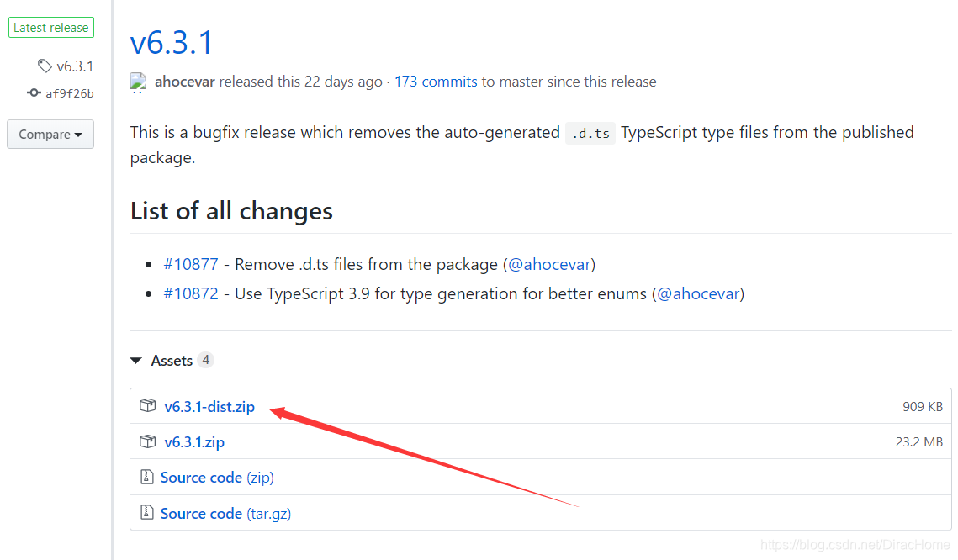The width and height of the screenshot is (958, 560).
Task: Open Source code (tar.gz) link
Action: pos(225,514)
